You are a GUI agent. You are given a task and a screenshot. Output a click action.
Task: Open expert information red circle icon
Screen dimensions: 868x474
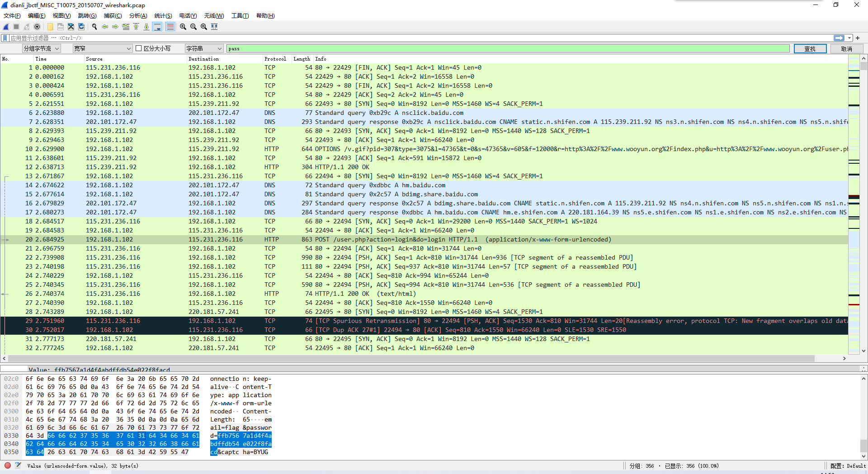point(8,465)
